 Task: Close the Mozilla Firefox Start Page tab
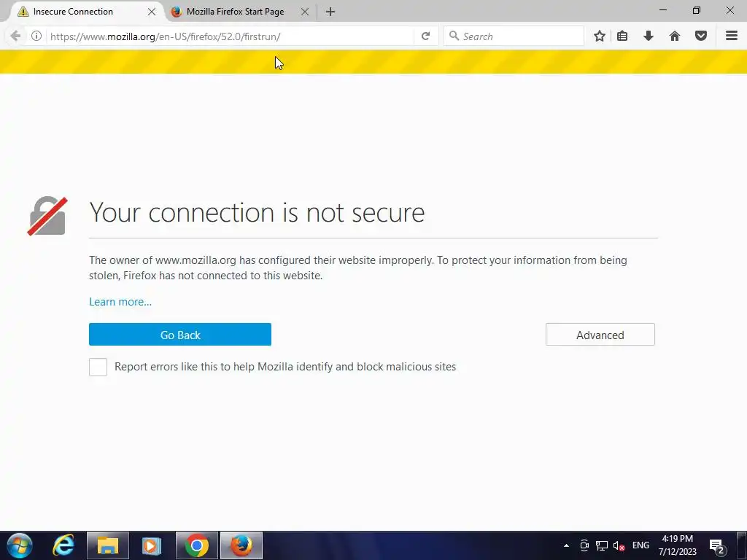pos(305,12)
